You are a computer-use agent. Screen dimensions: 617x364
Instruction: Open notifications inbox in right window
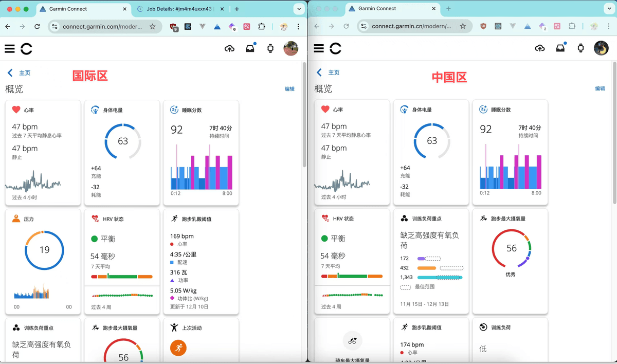tap(560, 48)
